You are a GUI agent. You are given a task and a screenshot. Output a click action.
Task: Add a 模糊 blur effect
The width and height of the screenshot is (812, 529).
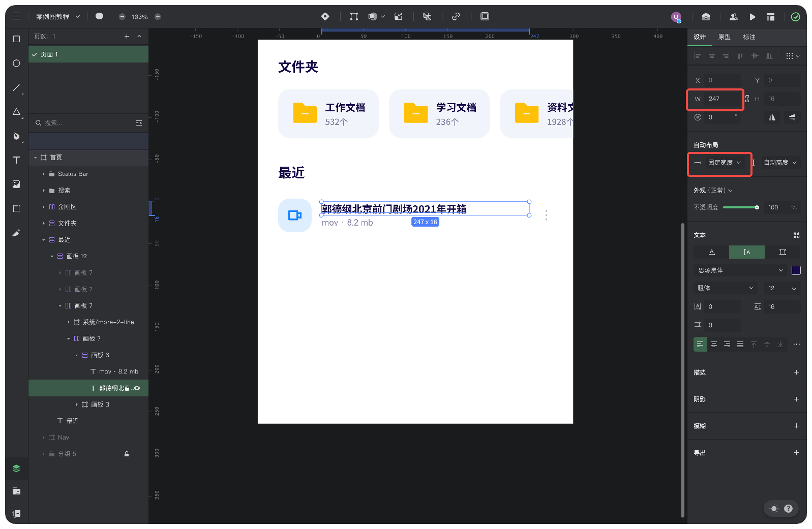tap(796, 426)
